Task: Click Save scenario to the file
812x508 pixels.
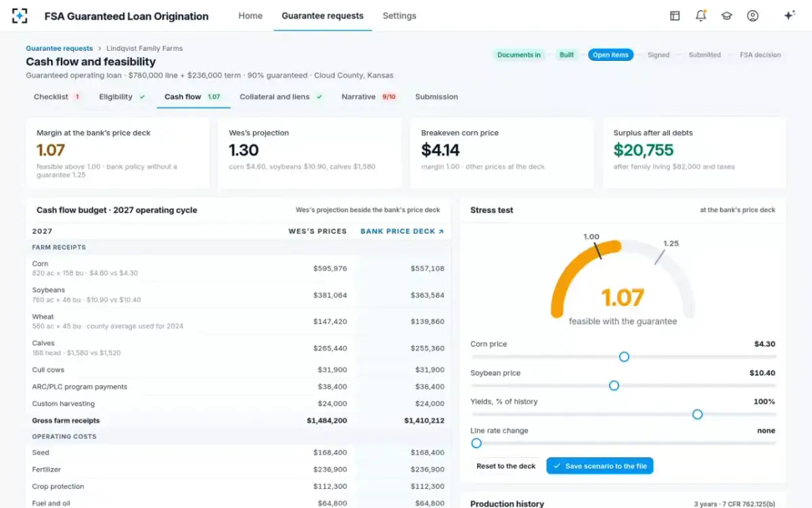Action: (x=600, y=466)
